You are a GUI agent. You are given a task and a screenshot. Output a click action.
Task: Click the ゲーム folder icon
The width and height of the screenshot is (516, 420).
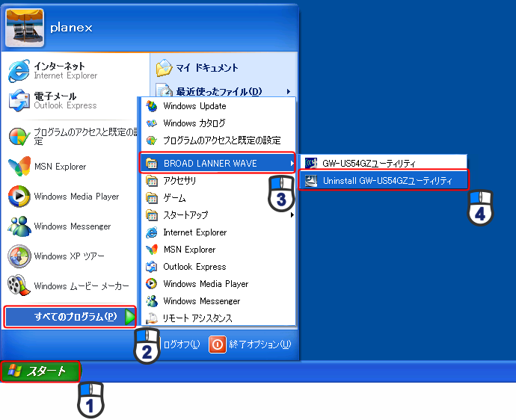point(151,197)
